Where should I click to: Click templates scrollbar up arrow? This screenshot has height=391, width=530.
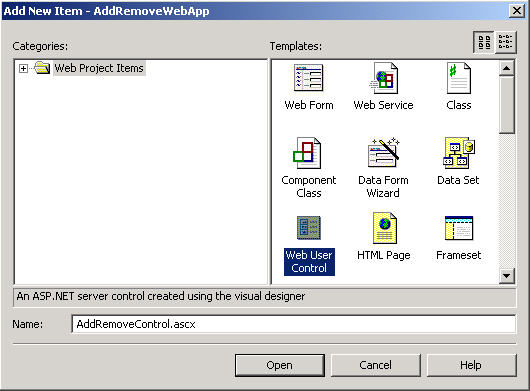[x=506, y=68]
